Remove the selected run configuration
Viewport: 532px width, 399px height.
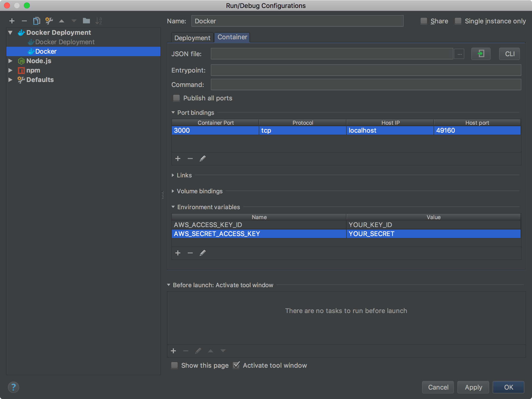click(x=24, y=21)
